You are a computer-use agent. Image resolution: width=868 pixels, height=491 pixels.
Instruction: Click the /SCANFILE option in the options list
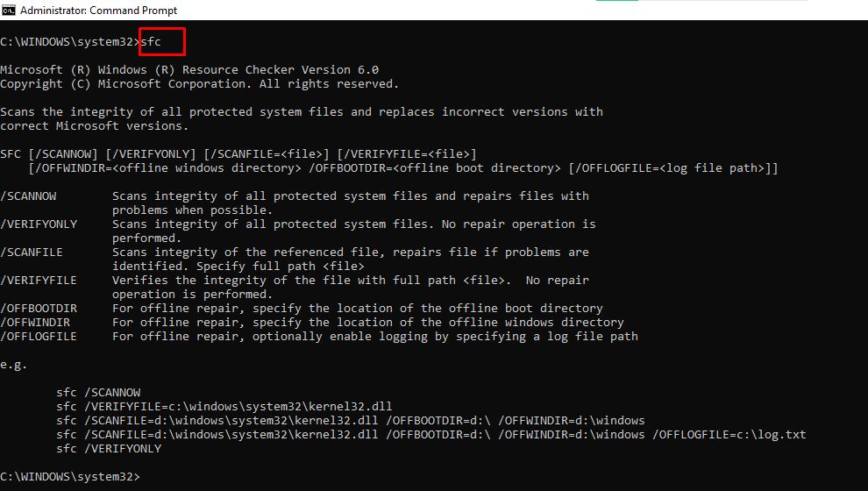click(x=32, y=252)
